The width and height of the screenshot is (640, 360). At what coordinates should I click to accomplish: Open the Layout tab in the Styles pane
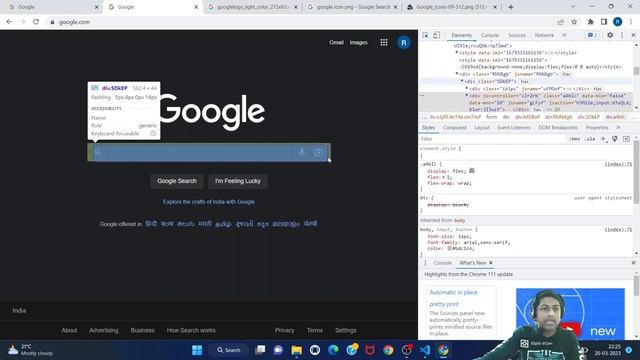pyautogui.click(x=482, y=128)
